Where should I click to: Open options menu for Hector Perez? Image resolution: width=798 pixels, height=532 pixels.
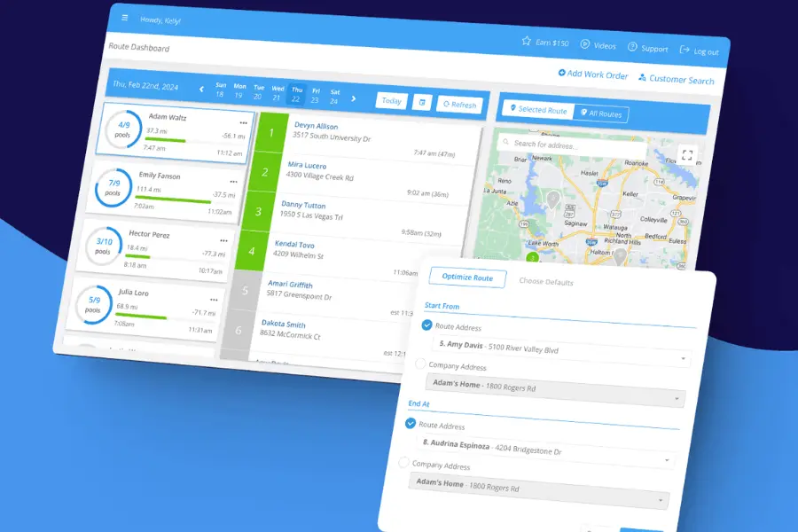224,241
